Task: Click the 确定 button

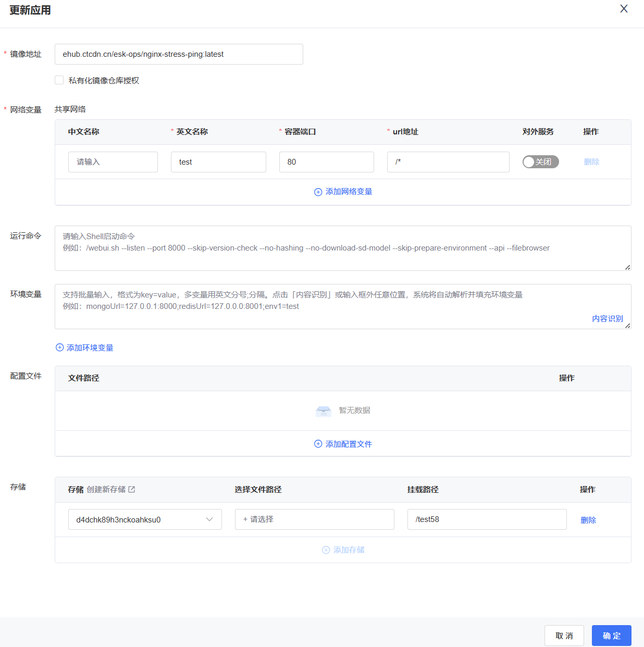Action: click(611, 636)
